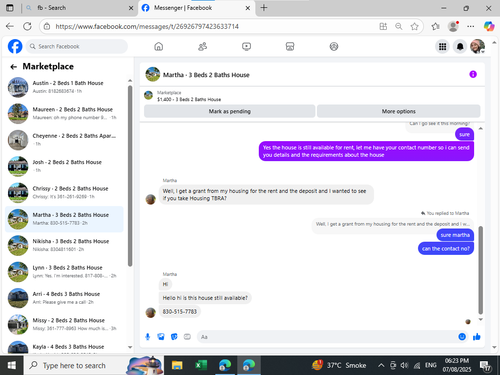Screen dimensions: 500x375
Task: Open Copilot in the browser toolbar
Action: pos(489,26)
